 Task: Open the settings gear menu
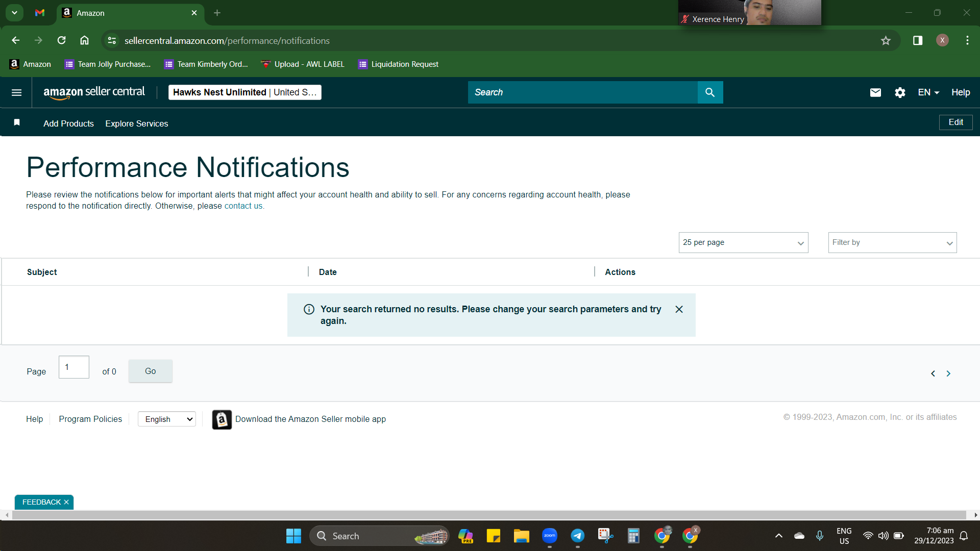[900, 92]
